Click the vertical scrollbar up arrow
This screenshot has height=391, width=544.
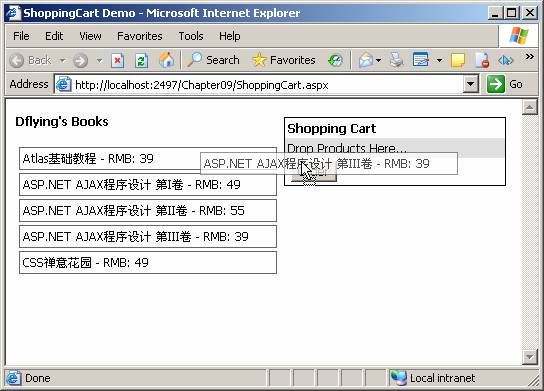(x=530, y=107)
